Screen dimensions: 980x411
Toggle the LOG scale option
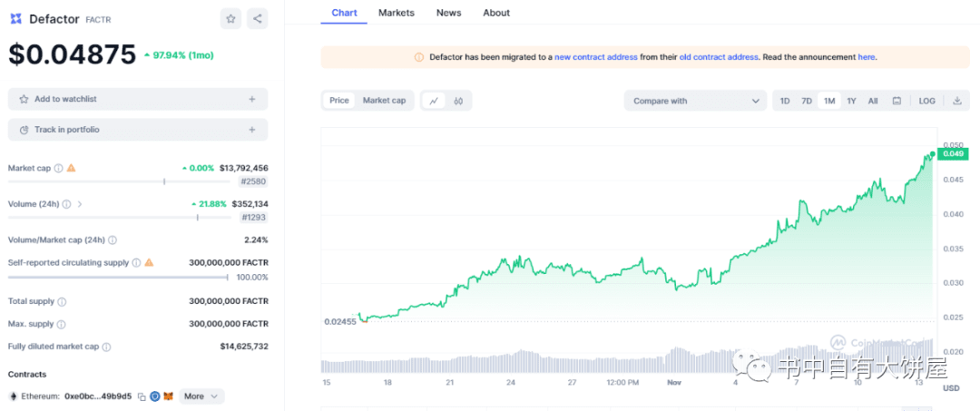926,101
